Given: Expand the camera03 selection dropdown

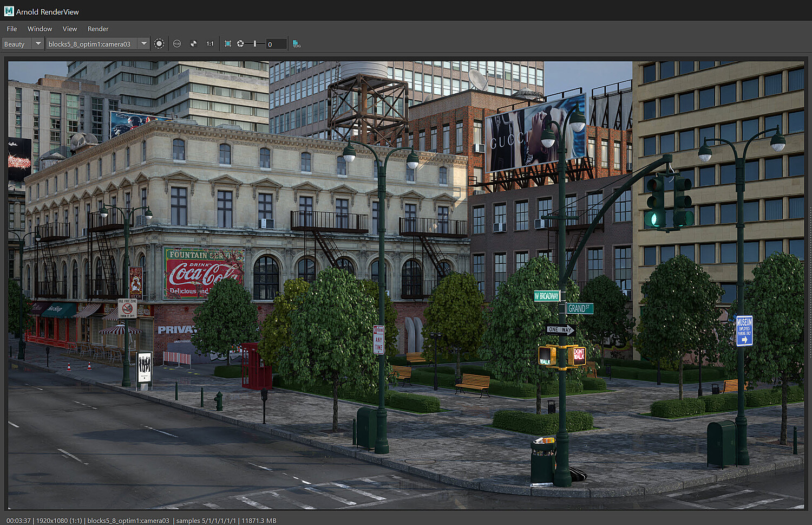Looking at the screenshot, I should pos(143,44).
